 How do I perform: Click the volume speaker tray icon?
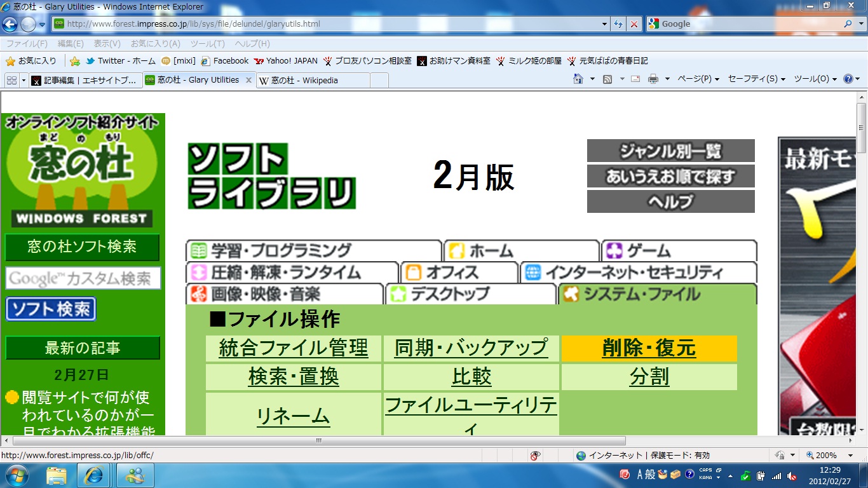pyautogui.click(x=792, y=475)
